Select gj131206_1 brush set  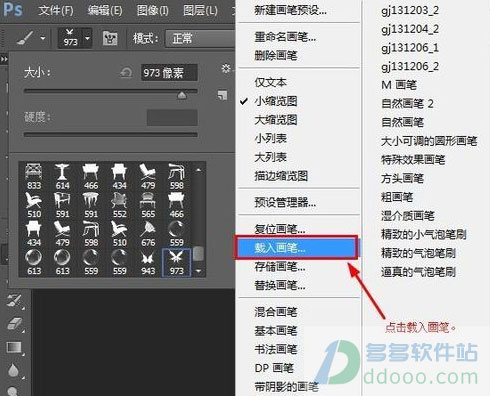pyautogui.click(x=410, y=48)
